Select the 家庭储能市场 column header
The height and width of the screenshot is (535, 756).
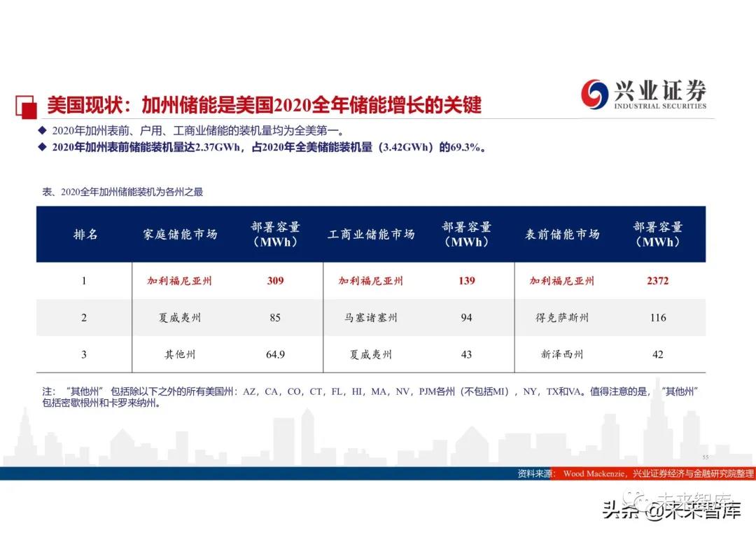[180, 235]
